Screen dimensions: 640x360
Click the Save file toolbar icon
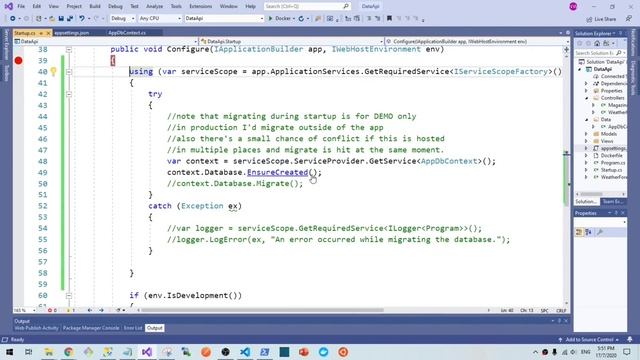pos(61,18)
